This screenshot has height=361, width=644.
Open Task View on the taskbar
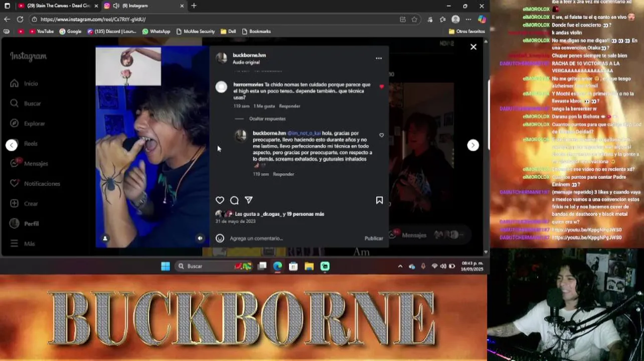click(262, 266)
